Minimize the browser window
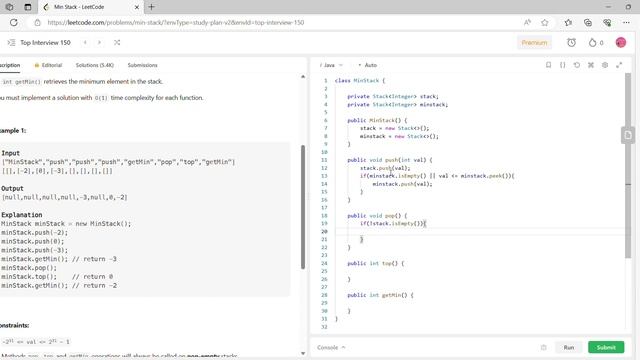The image size is (640, 360). (x=608, y=7)
